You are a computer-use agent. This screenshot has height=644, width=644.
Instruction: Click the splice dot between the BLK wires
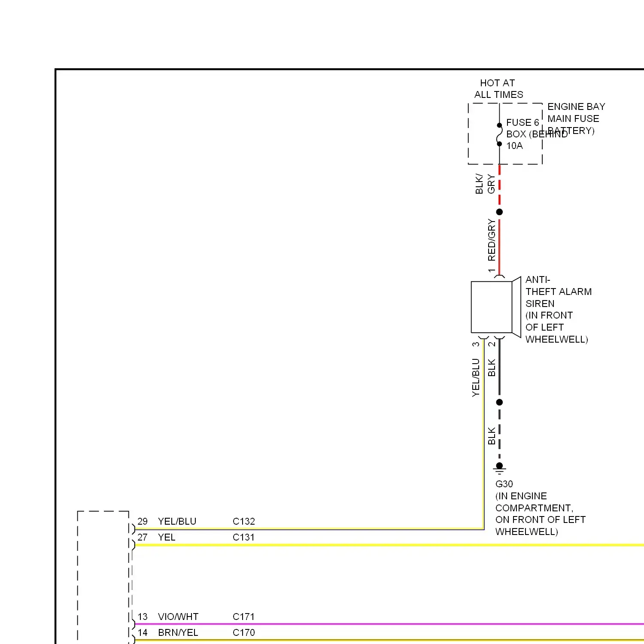click(499, 402)
